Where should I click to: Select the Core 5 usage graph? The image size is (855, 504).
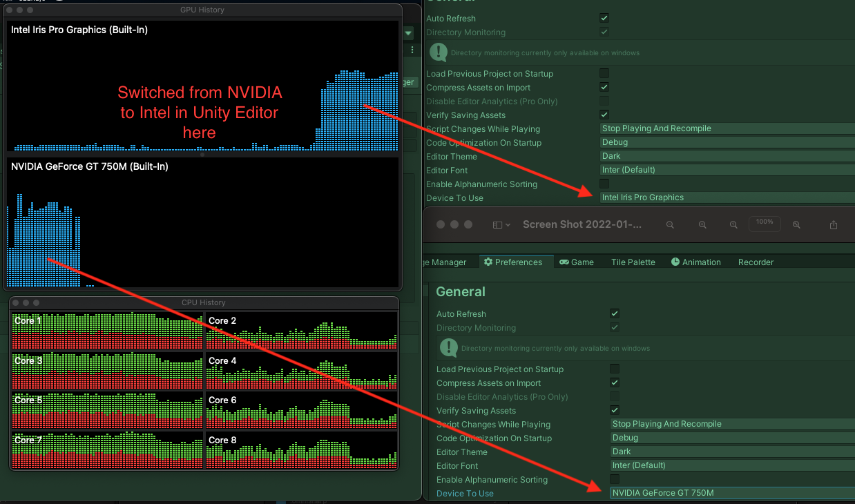click(x=108, y=410)
